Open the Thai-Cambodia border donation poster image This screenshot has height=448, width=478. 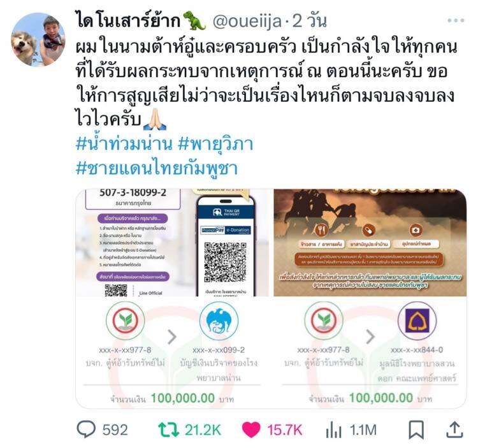click(370, 243)
